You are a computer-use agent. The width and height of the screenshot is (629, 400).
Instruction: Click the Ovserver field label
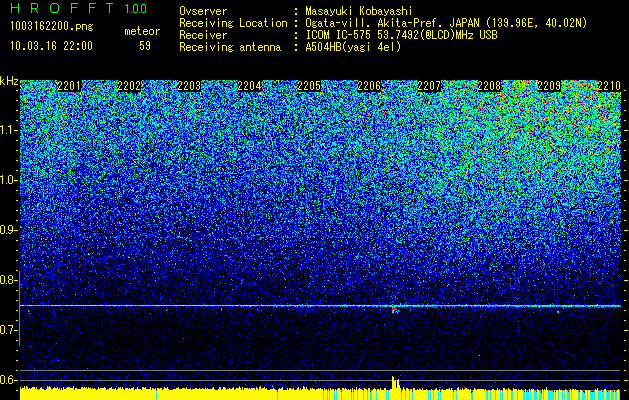203,12
